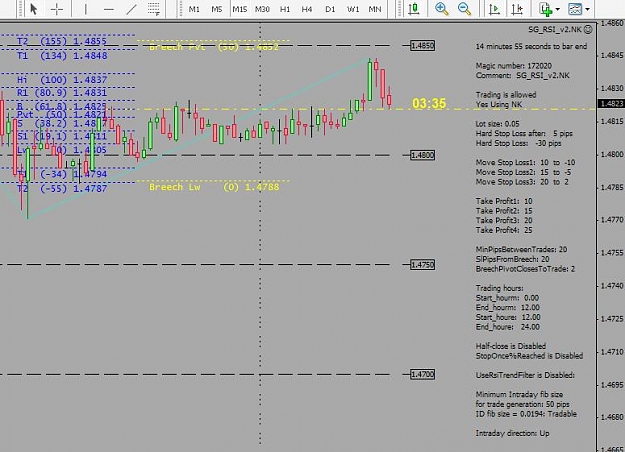Screen dimensions: 625x452
Task: Choose the vertical line drawing tool
Action: (85, 9)
